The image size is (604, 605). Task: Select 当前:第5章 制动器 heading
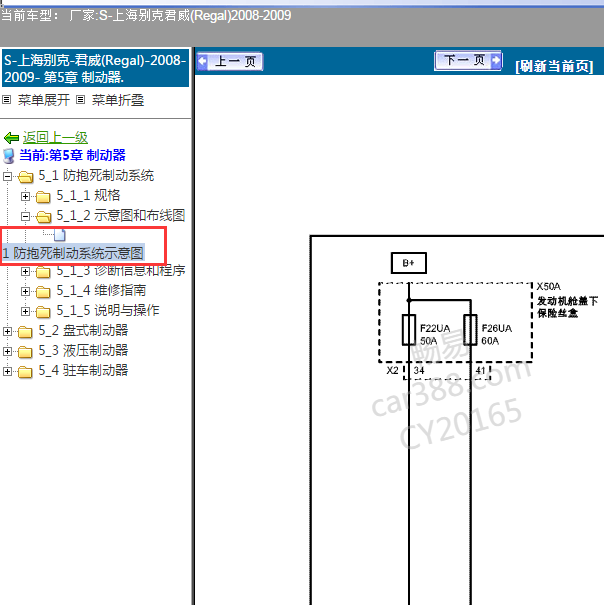pyautogui.click(x=72, y=155)
